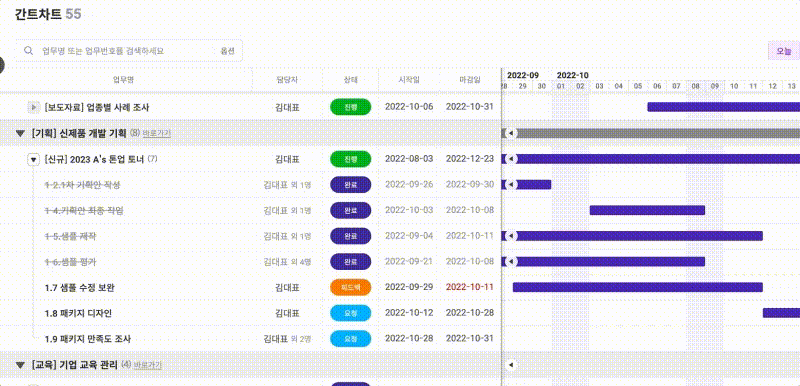800x386 pixels.
Task: Click the search magnifier icon
Action: tap(29, 50)
